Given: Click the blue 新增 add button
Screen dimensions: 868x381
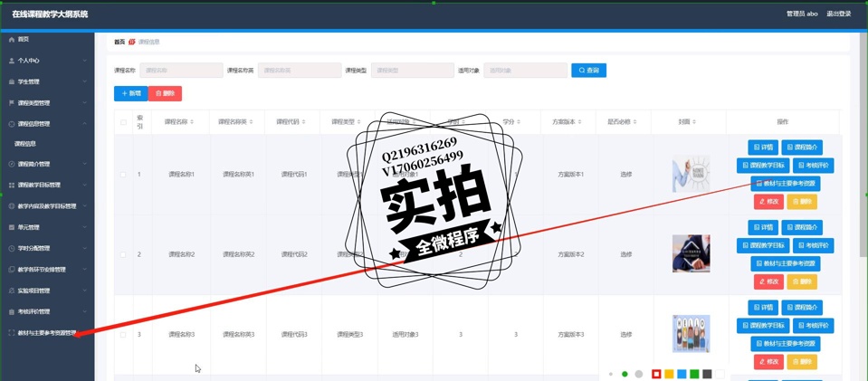Looking at the screenshot, I should pyautogui.click(x=130, y=93).
